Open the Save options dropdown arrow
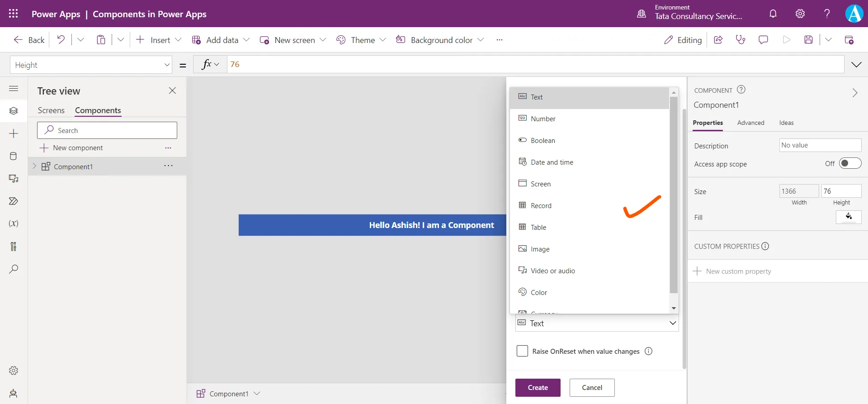868x404 pixels. 828,40
